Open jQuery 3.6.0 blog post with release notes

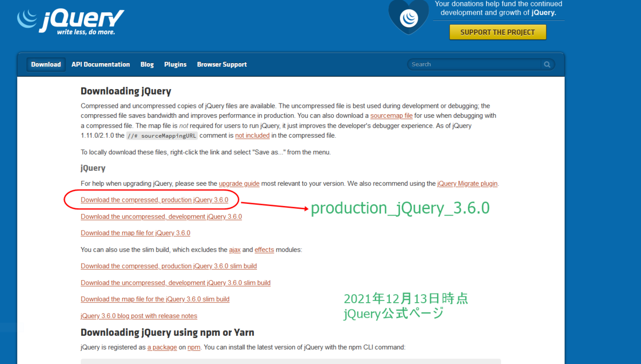coord(139,316)
